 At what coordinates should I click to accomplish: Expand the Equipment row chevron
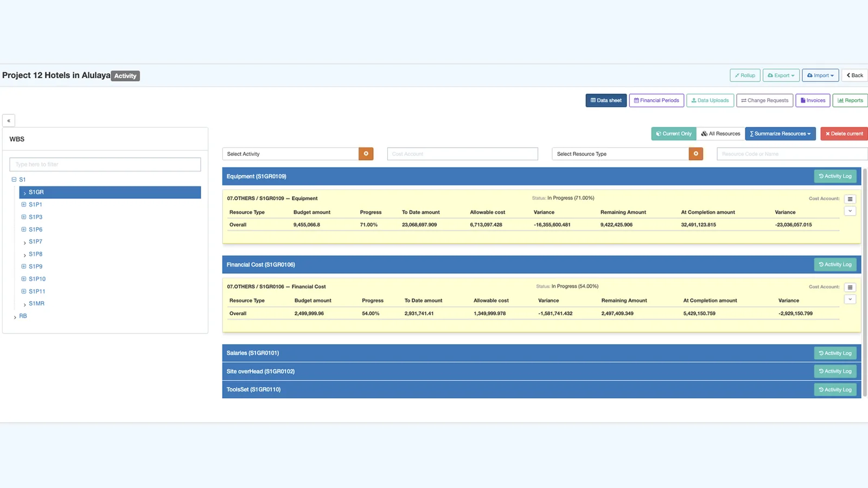850,211
